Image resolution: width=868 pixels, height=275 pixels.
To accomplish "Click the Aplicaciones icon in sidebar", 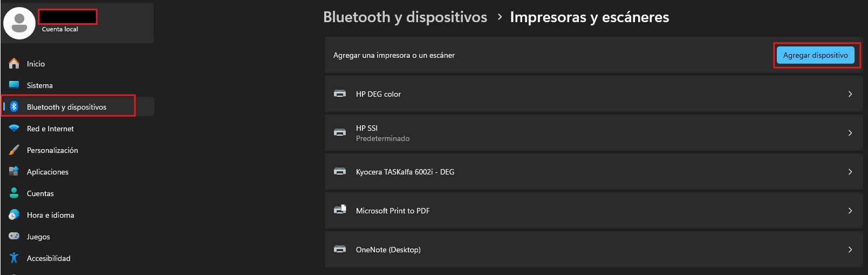I will [x=14, y=171].
